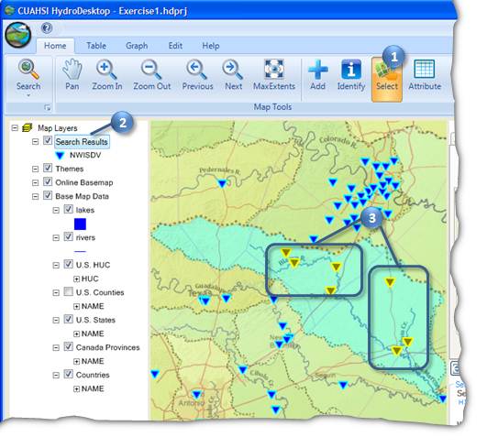Expand NAME under Countries
This screenshot has height=448, width=487.
tap(76, 388)
